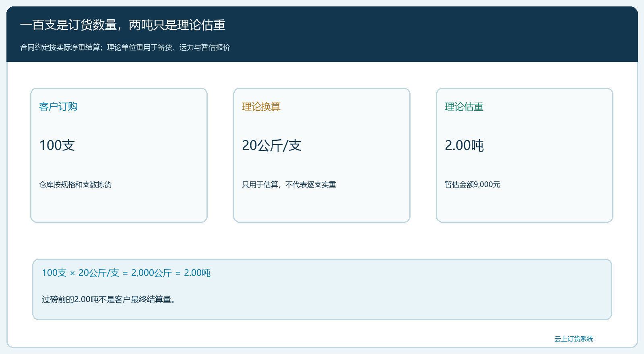
Task: Click the 暂估金额9,000元 amount text
Action: 473,185
